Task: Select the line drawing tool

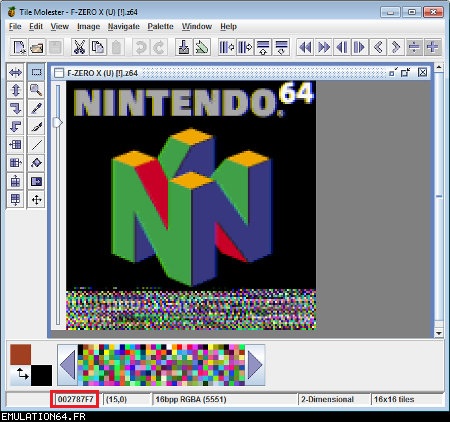Action: pyautogui.click(x=36, y=145)
